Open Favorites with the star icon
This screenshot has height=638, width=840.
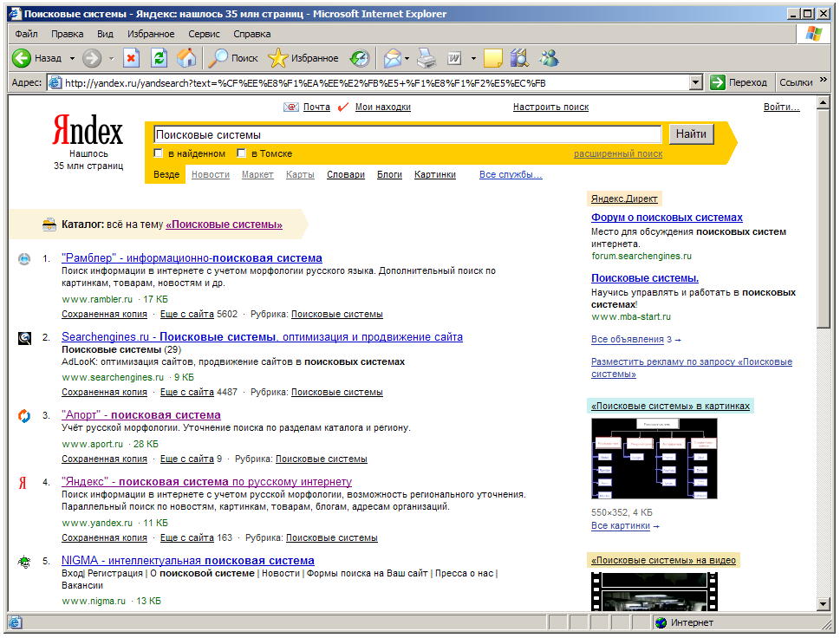click(277, 58)
